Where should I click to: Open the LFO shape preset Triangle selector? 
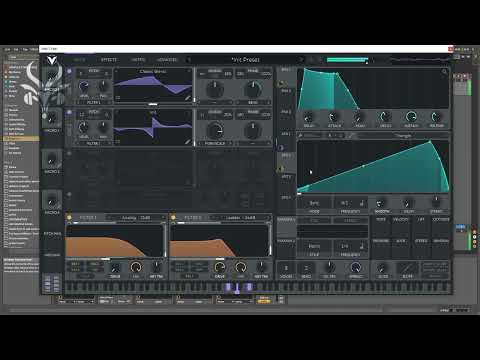point(403,136)
